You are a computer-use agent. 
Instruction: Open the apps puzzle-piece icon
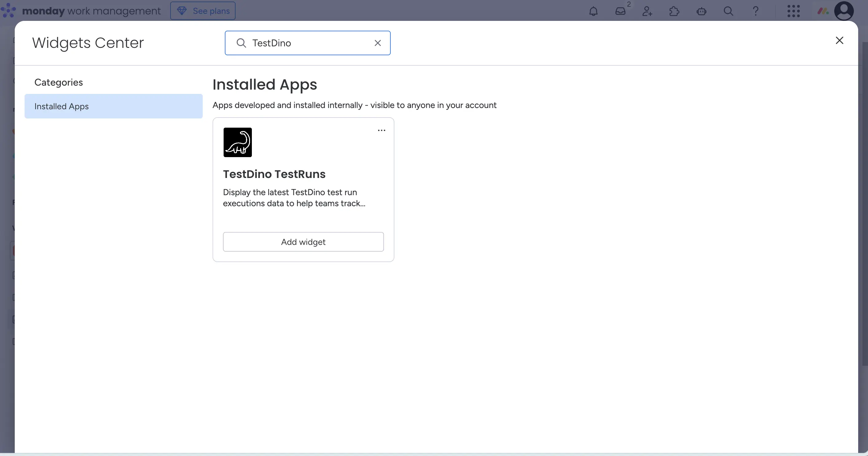click(674, 11)
